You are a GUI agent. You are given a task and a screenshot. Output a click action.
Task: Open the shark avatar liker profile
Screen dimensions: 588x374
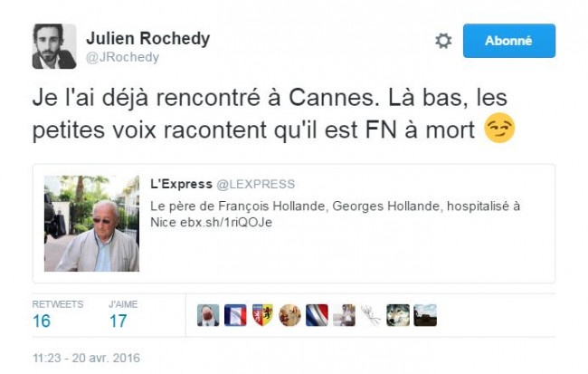click(x=208, y=315)
